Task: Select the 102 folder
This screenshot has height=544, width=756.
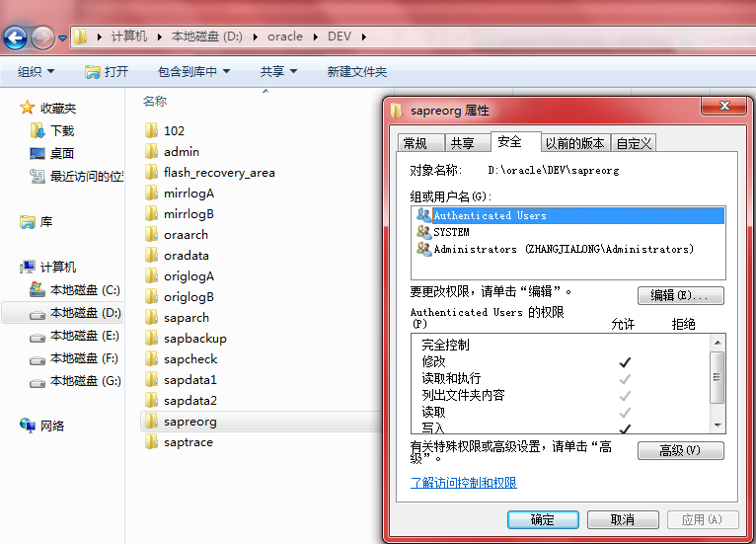Action: click(165, 130)
